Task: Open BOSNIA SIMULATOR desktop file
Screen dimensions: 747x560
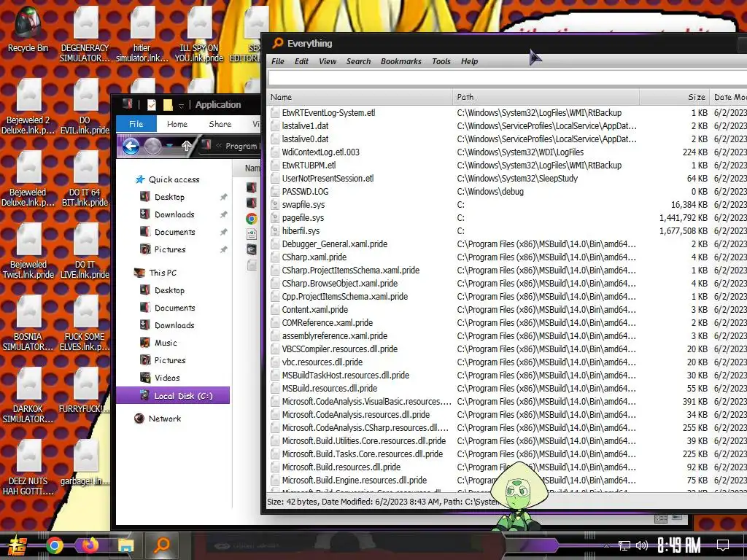Action: tap(28, 323)
